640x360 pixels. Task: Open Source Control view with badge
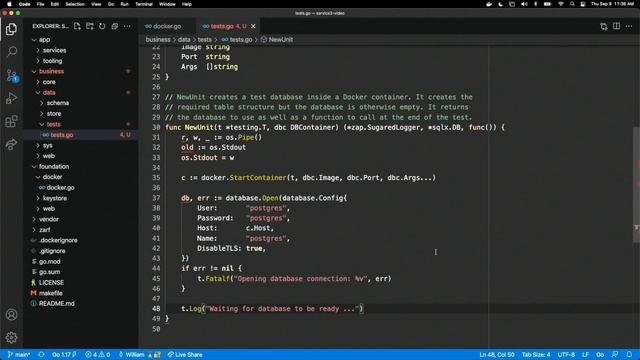coord(11,76)
